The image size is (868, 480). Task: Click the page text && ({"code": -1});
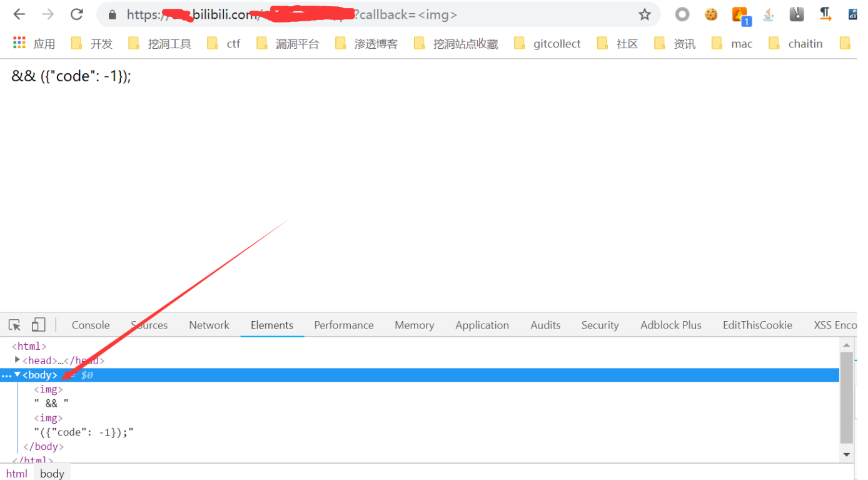pos(71,76)
